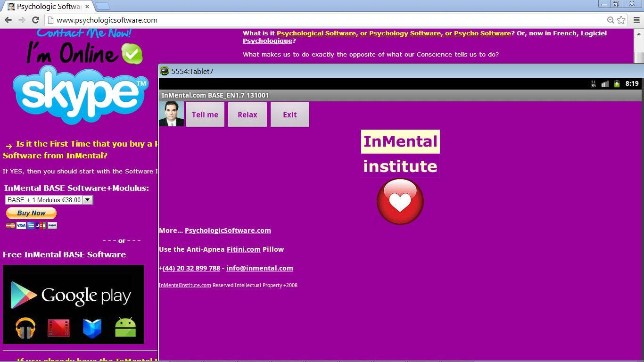Image resolution: width=644 pixels, height=362 pixels.
Task: Click the credit card logos under Buy Now
Action: point(31,225)
